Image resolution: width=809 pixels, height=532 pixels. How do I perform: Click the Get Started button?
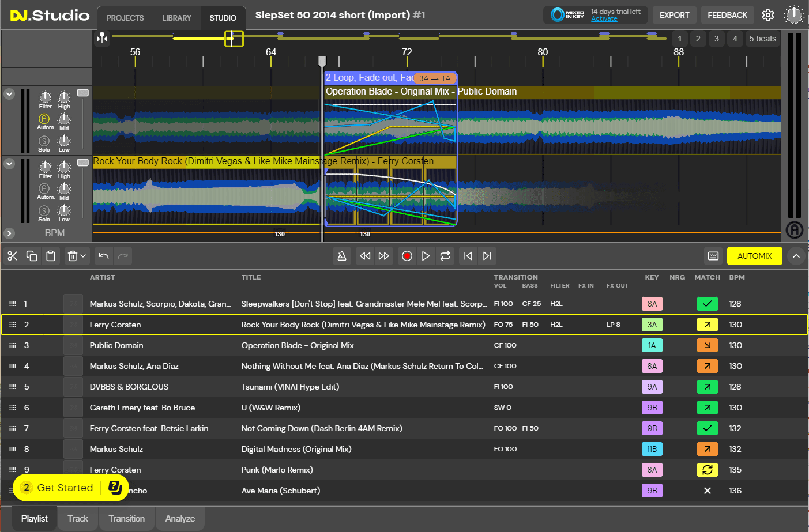click(70, 488)
